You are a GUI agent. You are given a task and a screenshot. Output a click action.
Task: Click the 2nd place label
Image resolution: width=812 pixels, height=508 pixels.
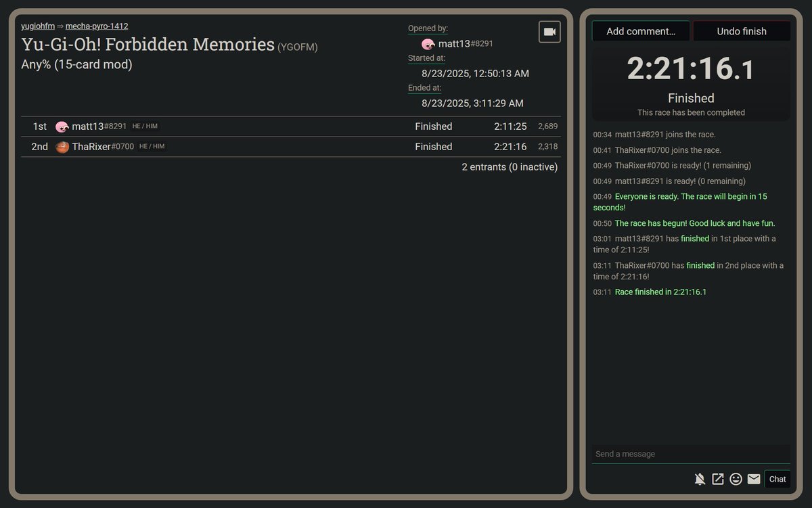39,147
